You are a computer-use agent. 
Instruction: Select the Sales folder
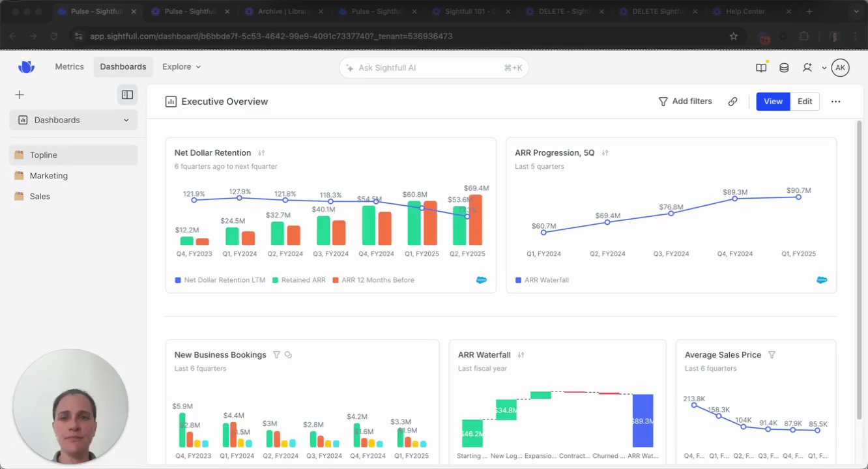tap(74, 197)
